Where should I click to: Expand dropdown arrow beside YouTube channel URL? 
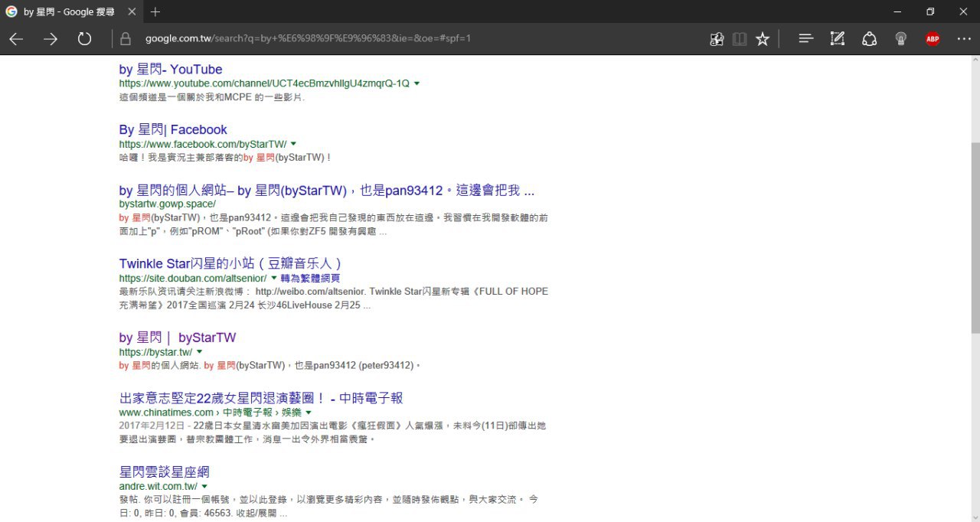(x=417, y=83)
